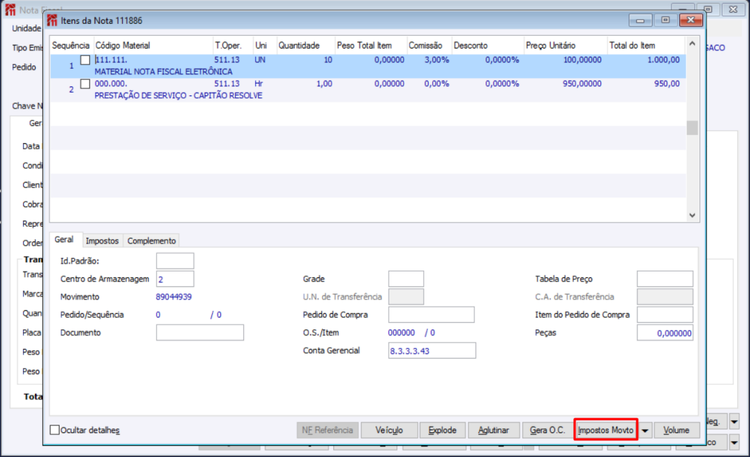Minimize the Itens da Nota dialog
This screenshot has width=750, height=457.
[640, 20]
